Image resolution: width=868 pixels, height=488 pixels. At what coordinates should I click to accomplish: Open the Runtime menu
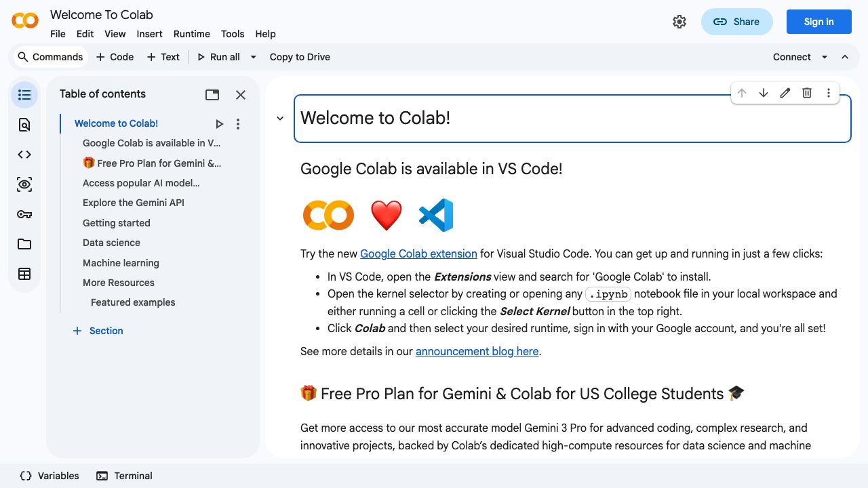192,34
